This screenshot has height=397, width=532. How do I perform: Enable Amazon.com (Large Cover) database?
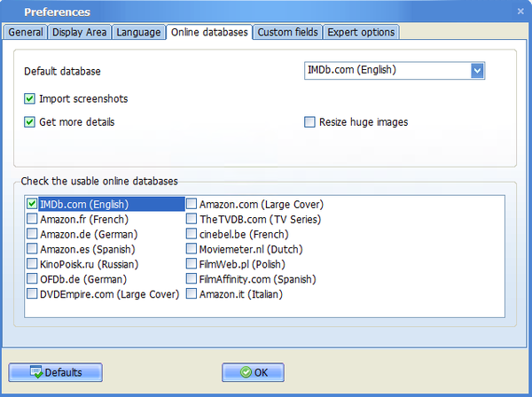[x=192, y=204]
